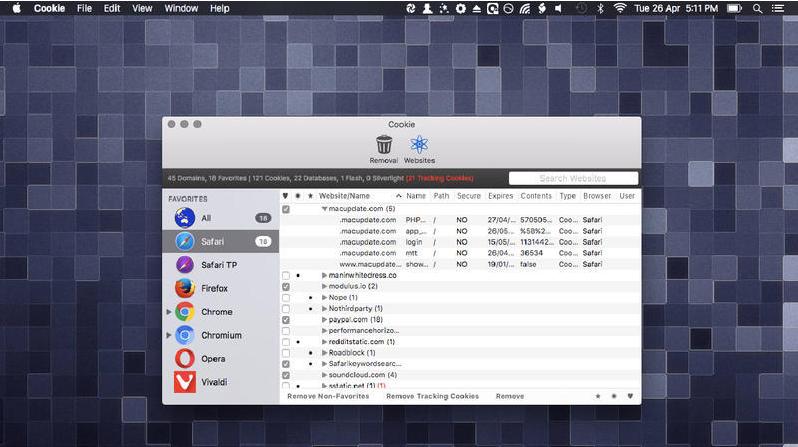This screenshot has height=447, width=798.
Task: Open the Removal trash toolbar icon
Action: [384, 145]
